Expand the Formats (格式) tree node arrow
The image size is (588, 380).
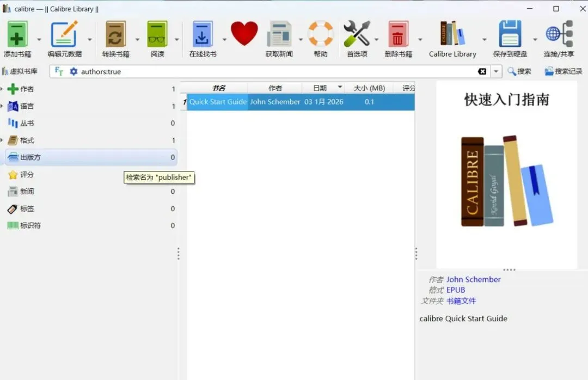[2, 140]
